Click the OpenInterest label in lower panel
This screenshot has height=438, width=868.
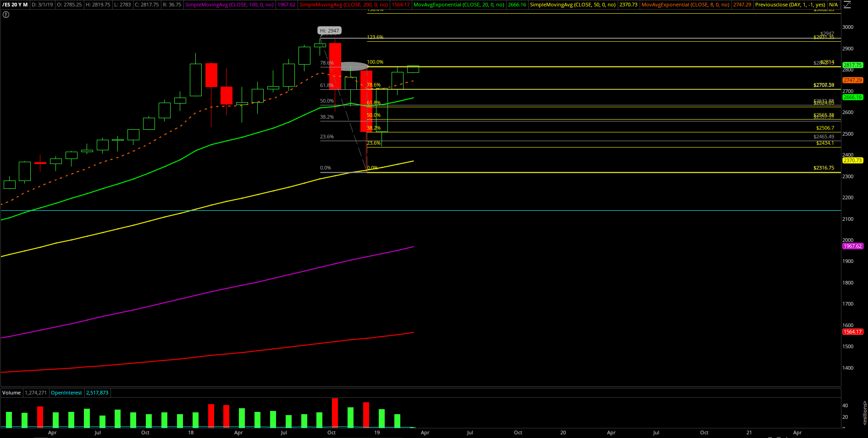(x=66, y=393)
